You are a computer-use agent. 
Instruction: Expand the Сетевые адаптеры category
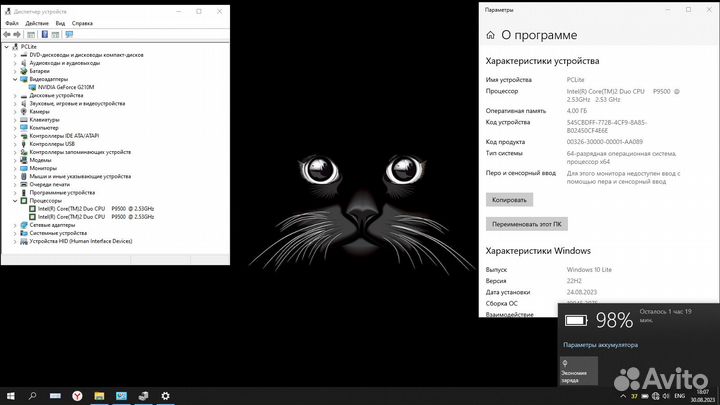(15, 225)
